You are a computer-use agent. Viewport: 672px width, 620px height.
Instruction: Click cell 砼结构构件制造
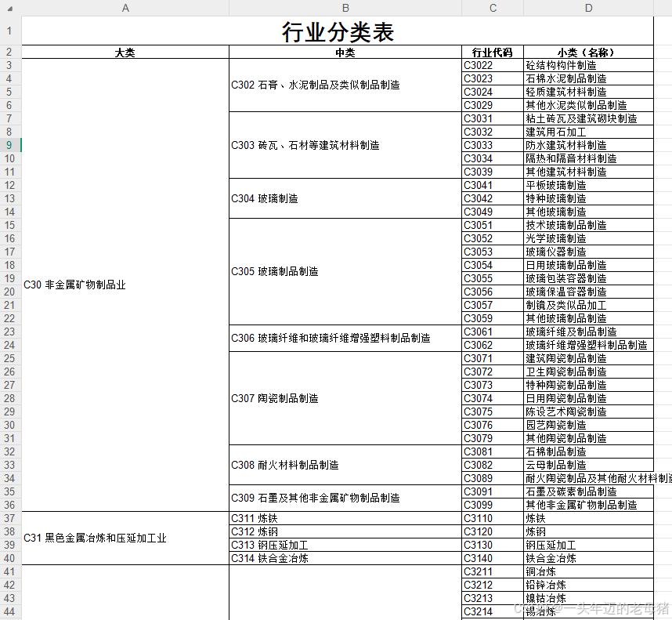pyautogui.click(x=588, y=65)
